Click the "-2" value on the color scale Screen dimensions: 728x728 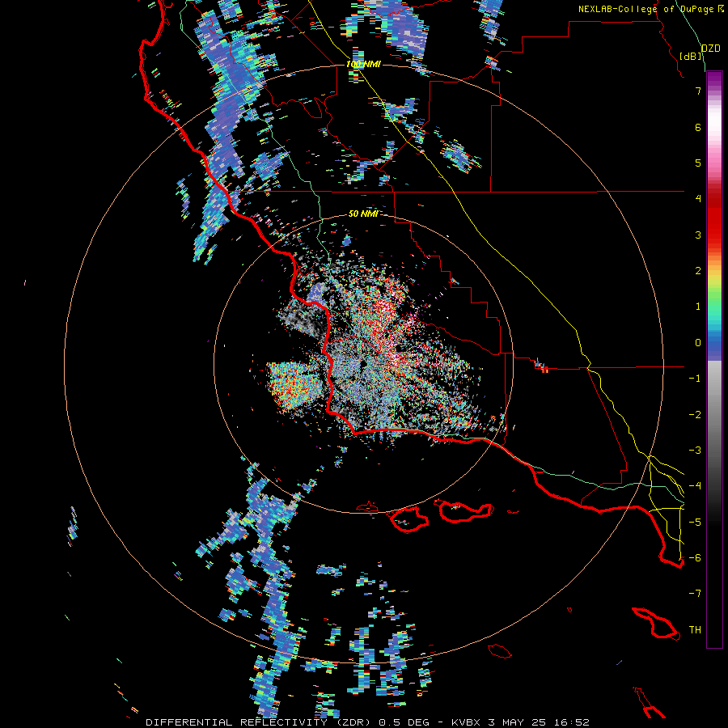pyautogui.click(x=695, y=415)
